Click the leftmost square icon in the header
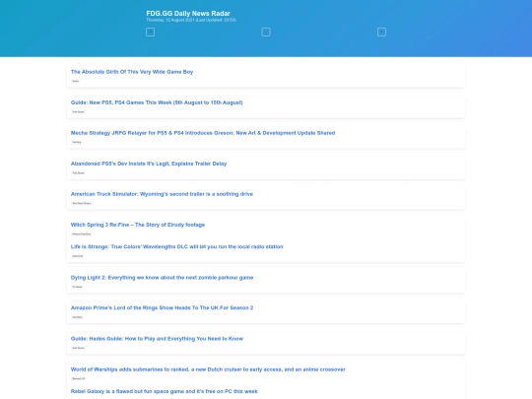Image resolution: width=532 pixels, height=399 pixels. point(151,33)
